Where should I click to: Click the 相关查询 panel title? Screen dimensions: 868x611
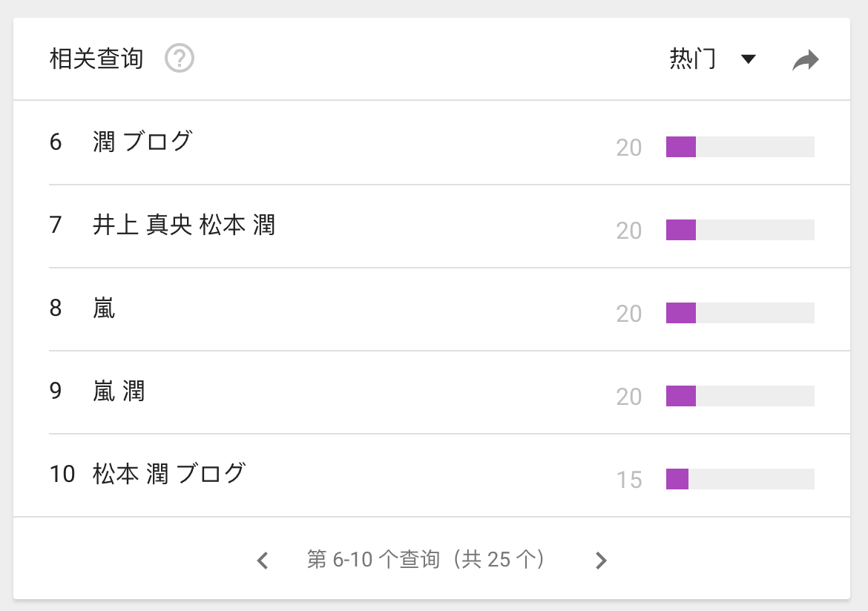click(x=96, y=59)
